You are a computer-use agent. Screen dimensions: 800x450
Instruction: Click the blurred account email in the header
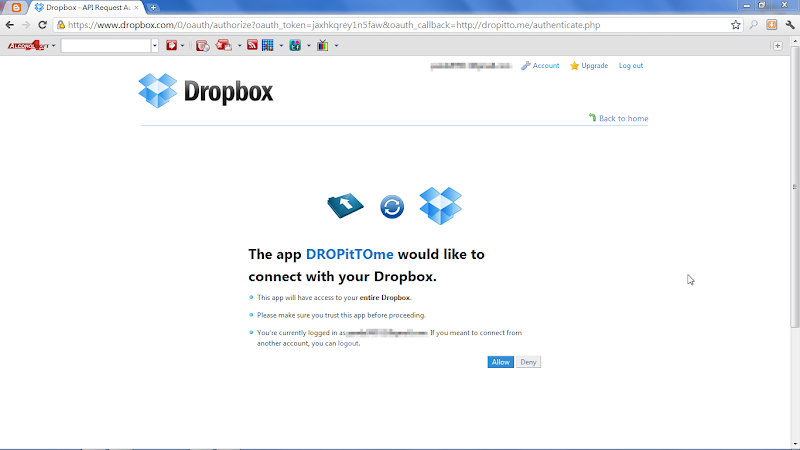pyautogui.click(x=470, y=65)
